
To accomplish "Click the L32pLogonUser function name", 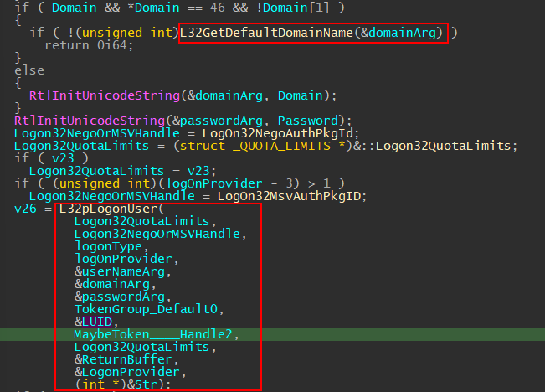I will click(x=108, y=209).
